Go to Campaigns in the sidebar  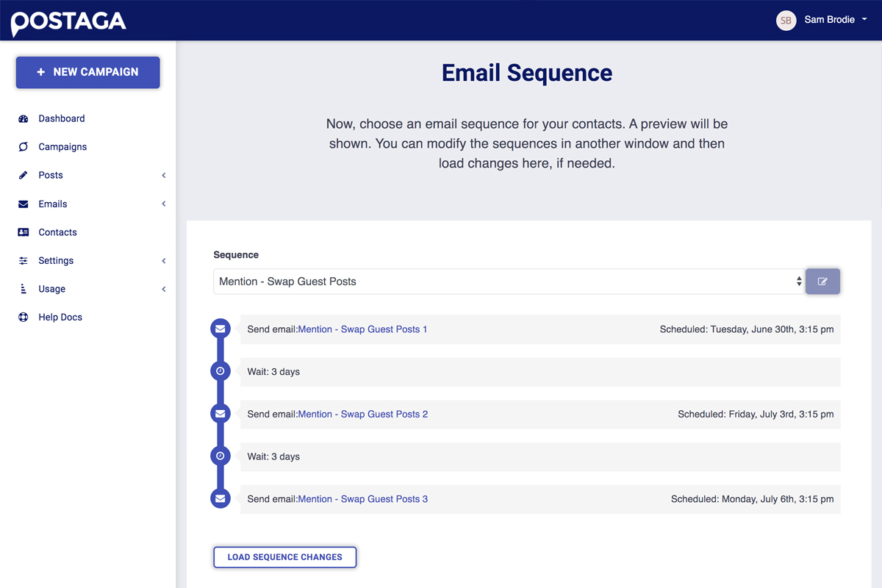tap(62, 147)
